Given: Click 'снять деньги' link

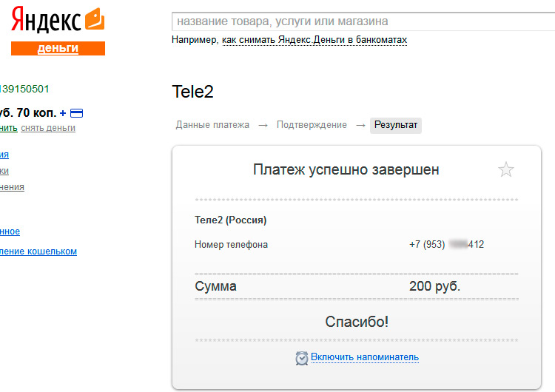Looking at the screenshot, I should point(48,128).
